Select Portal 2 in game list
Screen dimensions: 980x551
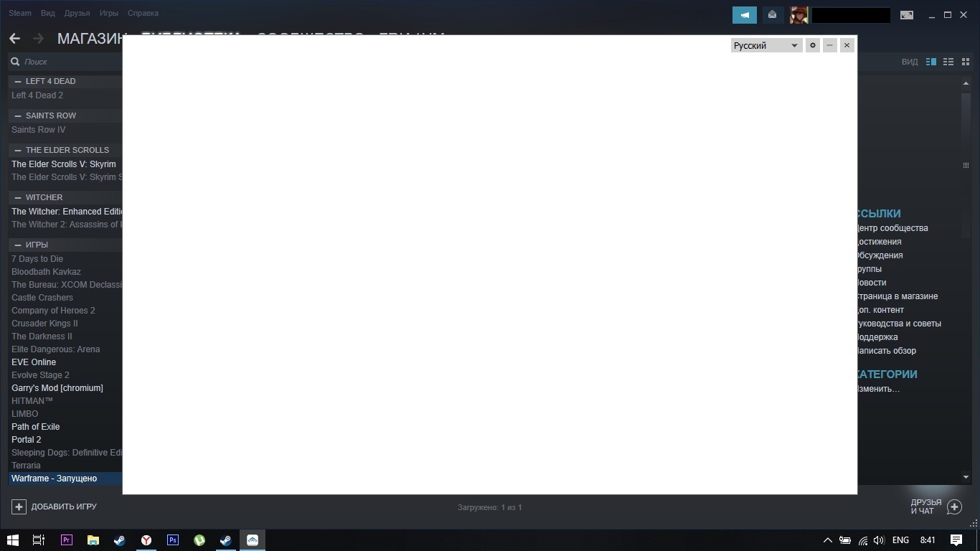tap(27, 440)
